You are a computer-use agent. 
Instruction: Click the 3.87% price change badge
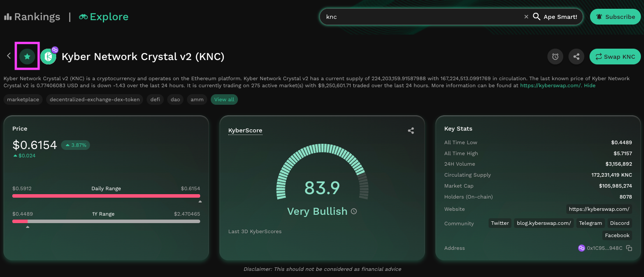coord(76,145)
